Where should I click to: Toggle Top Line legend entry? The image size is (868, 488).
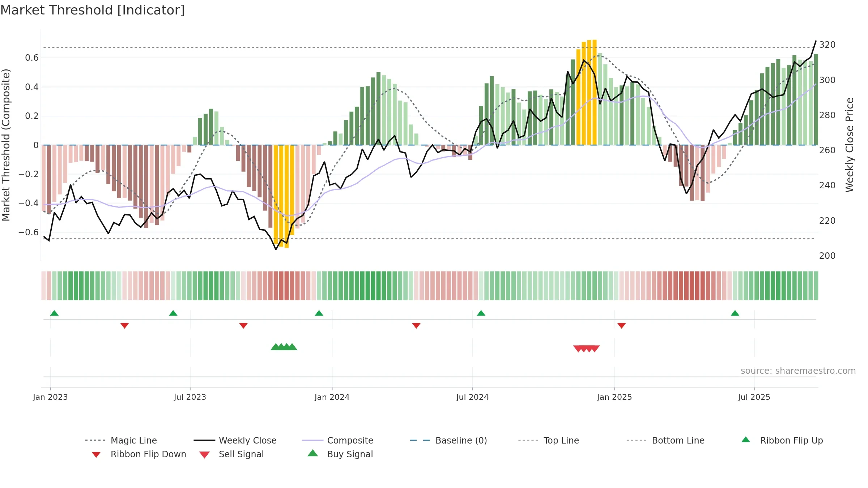click(x=548, y=440)
